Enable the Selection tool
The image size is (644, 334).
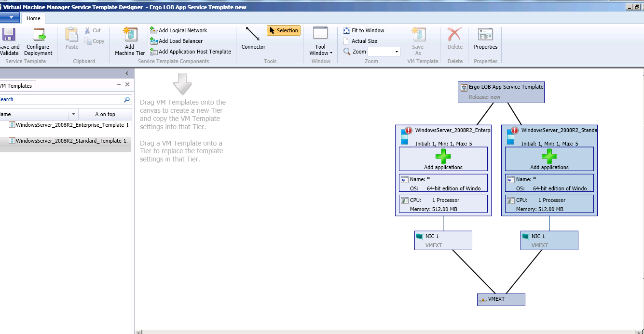tap(284, 30)
